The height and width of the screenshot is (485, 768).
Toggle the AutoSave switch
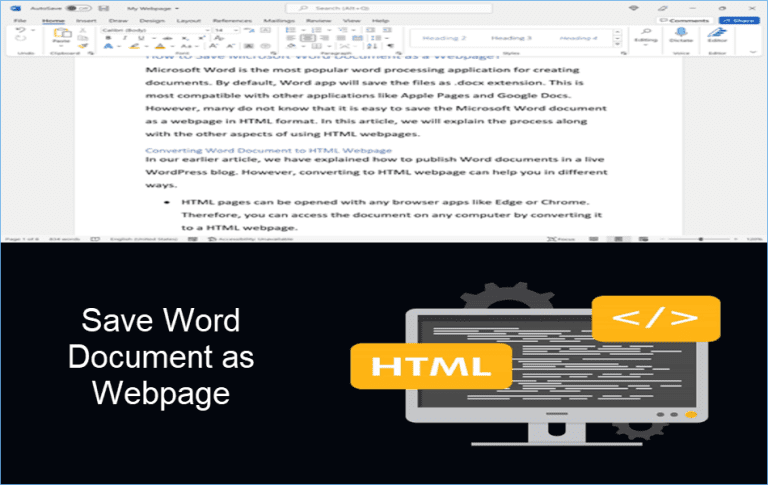point(78,8)
